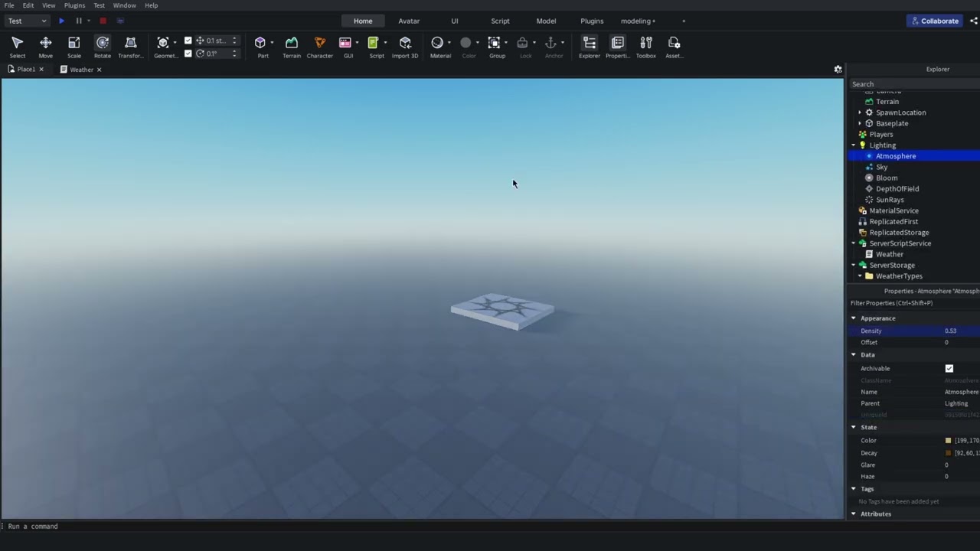Image resolution: width=980 pixels, height=551 pixels.
Task: Click the Lock tool icon
Action: [522, 43]
